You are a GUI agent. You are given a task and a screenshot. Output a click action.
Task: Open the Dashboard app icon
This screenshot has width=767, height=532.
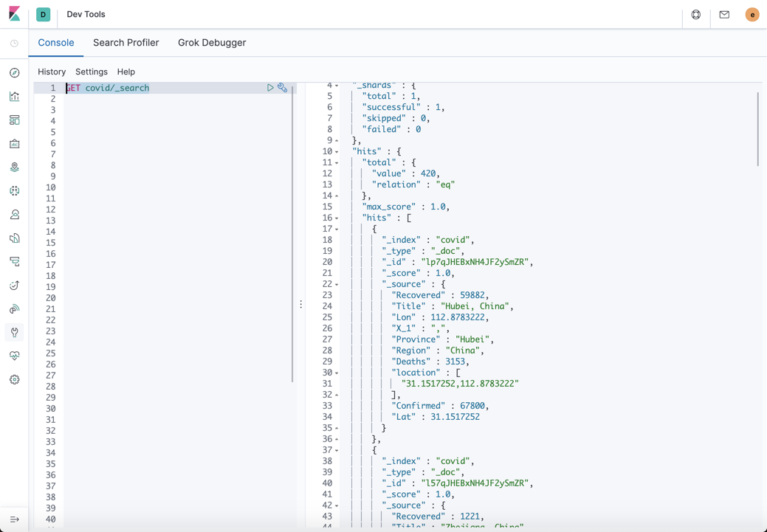pyautogui.click(x=14, y=120)
